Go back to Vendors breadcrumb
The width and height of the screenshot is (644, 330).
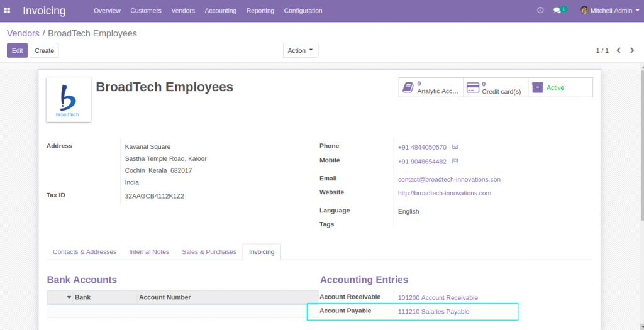tap(23, 33)
